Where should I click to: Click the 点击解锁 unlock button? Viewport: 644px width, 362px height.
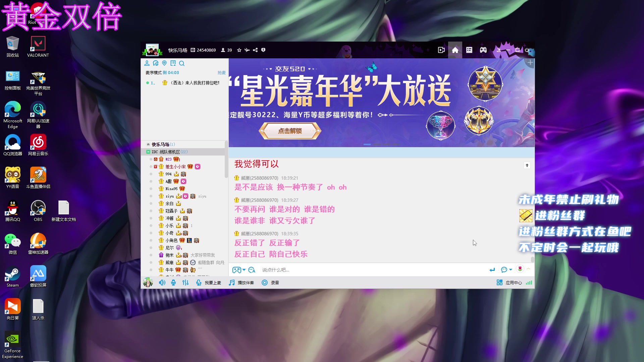290,131
